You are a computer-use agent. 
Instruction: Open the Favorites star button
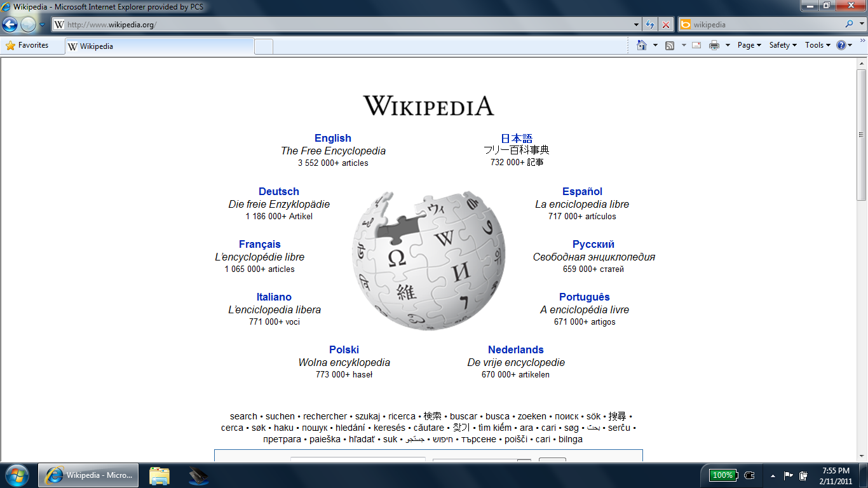pos(27,46)
